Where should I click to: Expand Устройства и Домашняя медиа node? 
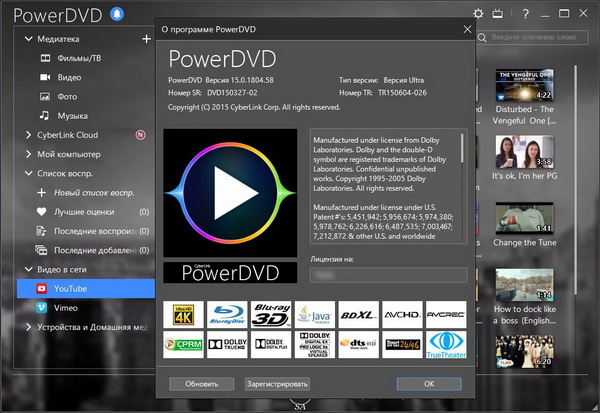coord(28,327)
